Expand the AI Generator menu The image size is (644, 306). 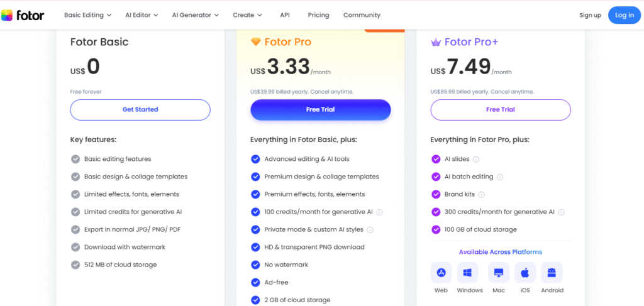point(196,15)
